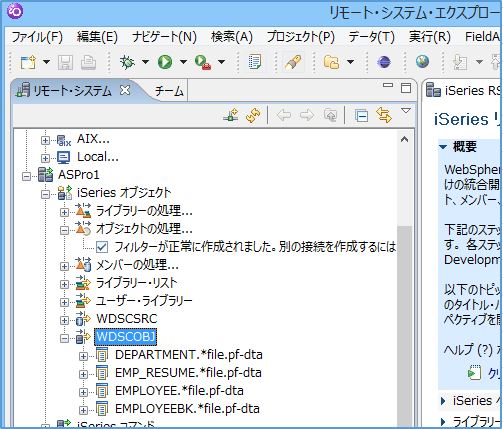503x429 pixels.
Task: Open the Run dropdown arrow
Action: click(183, 62)
